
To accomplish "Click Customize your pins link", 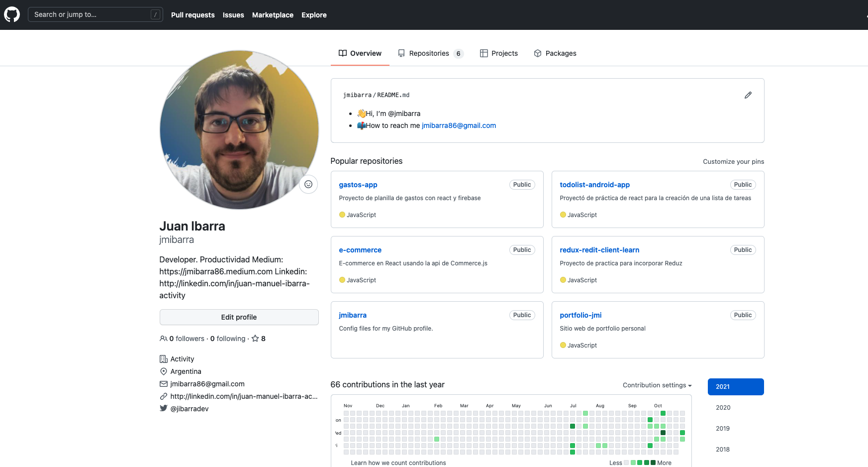I will point(733,161).
